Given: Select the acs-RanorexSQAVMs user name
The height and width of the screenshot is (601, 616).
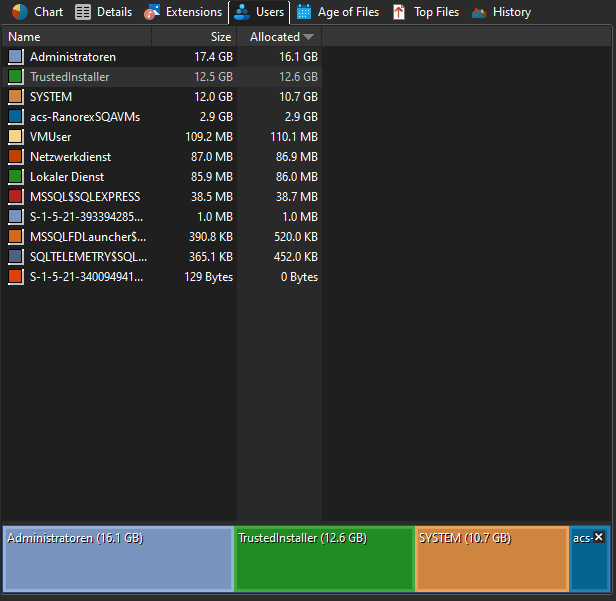Looking at the screenshot, I should point(85,117).
